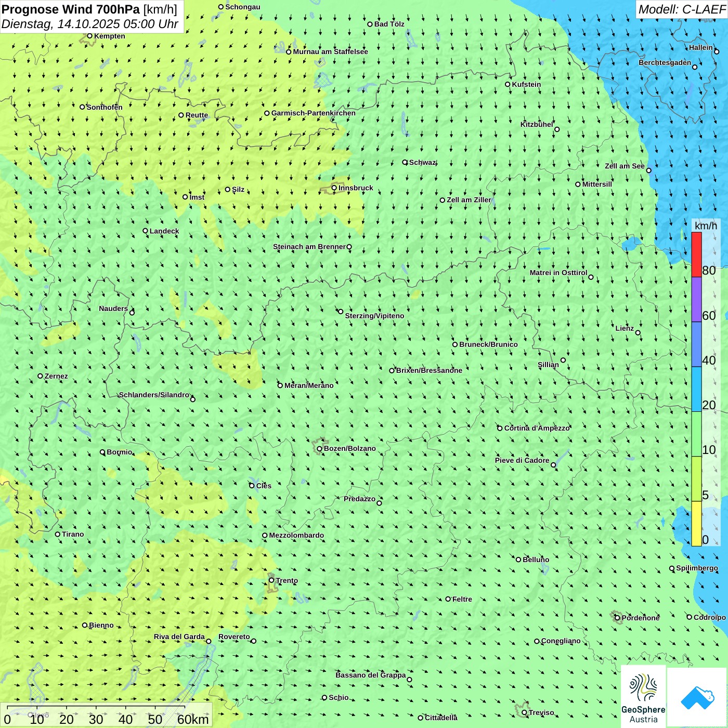The height and width of the screenshot is (728, 728).
Task: Select the Cortina d'Ampezzo marker
Action: tap(500, 428)
